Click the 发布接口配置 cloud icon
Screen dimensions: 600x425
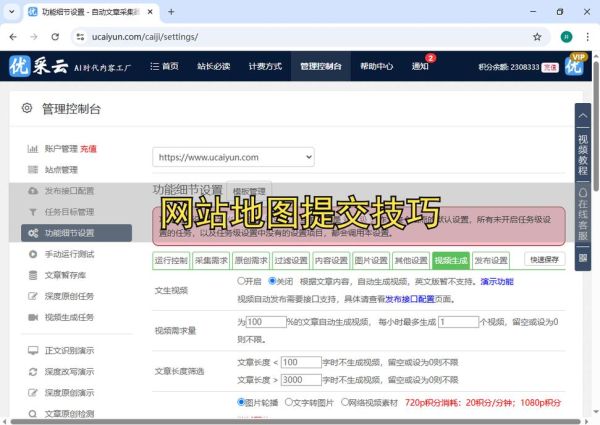pos(31,191)
